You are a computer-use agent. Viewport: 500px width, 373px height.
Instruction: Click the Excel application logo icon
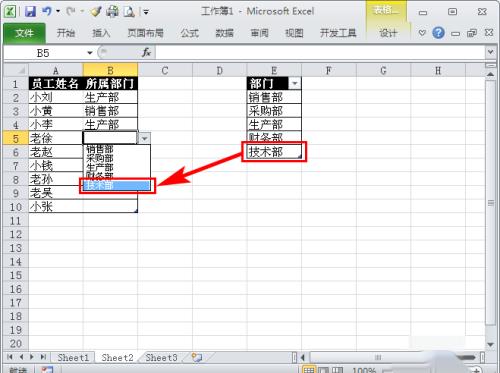(10, 12)
